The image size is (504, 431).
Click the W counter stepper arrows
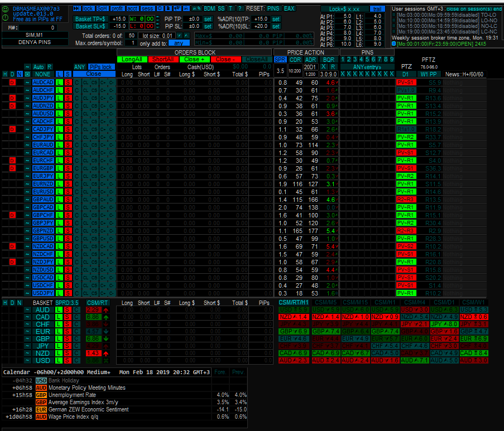[157, 19]
